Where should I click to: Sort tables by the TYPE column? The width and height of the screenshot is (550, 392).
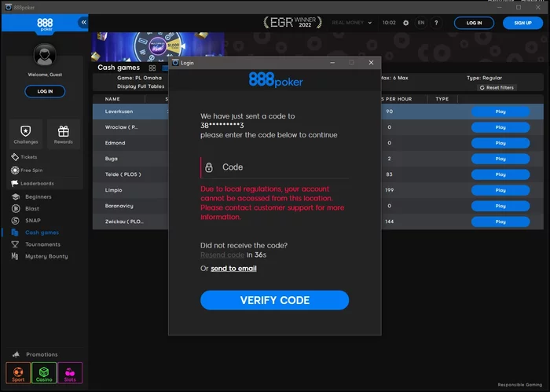[x=442, y=99]
